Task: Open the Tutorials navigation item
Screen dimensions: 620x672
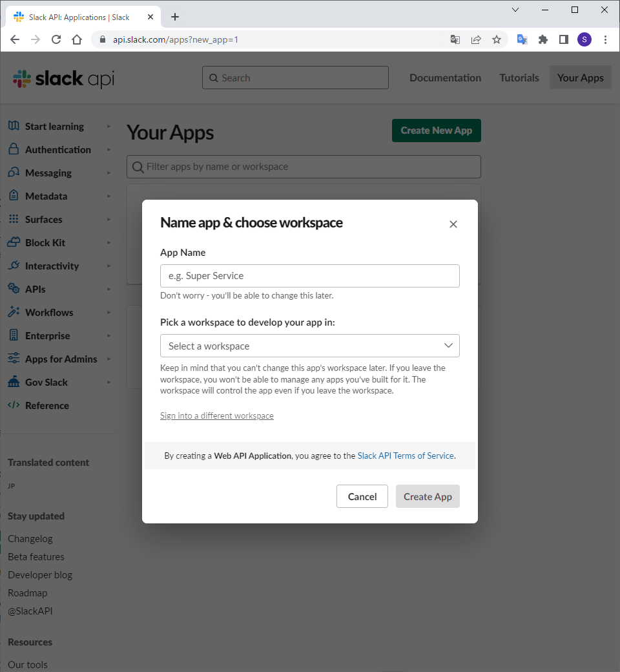Action: pyautogui.click(x=519, y=78)
